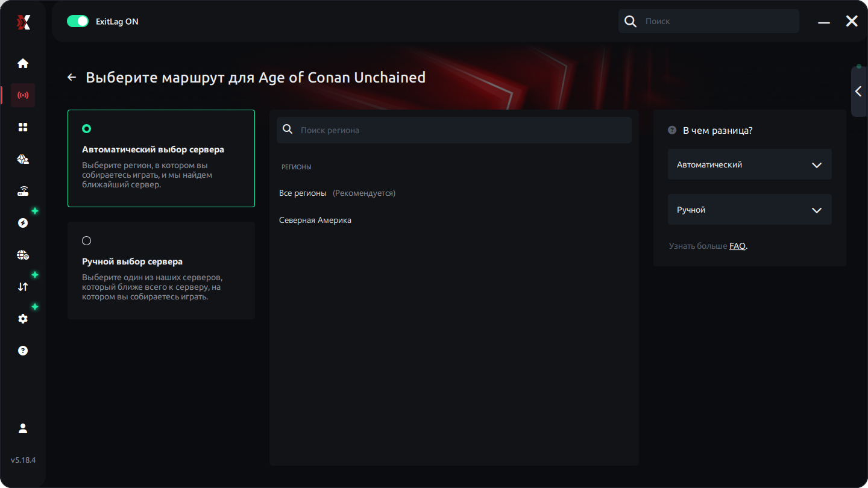The height and width of the screenshot is (488, 868).
Task: Expand the side panel chevron tab
Action: [859, 92]
